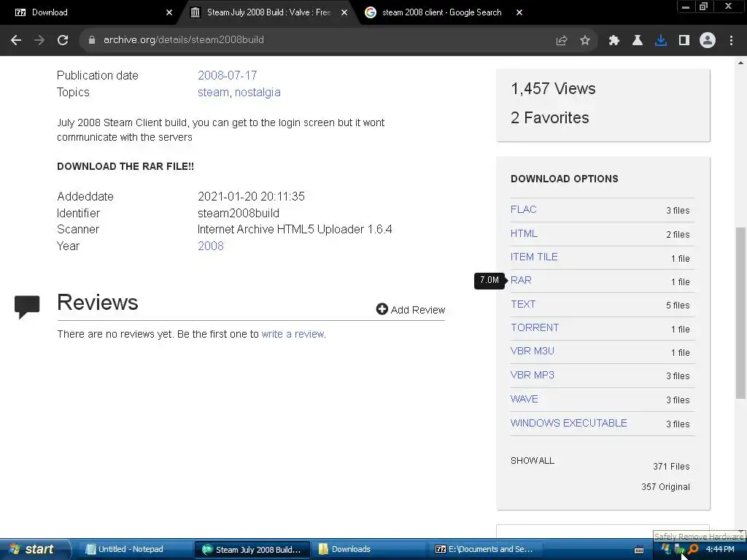Click the forward navigation arrow
747x560 pixels.
point(39,40)
